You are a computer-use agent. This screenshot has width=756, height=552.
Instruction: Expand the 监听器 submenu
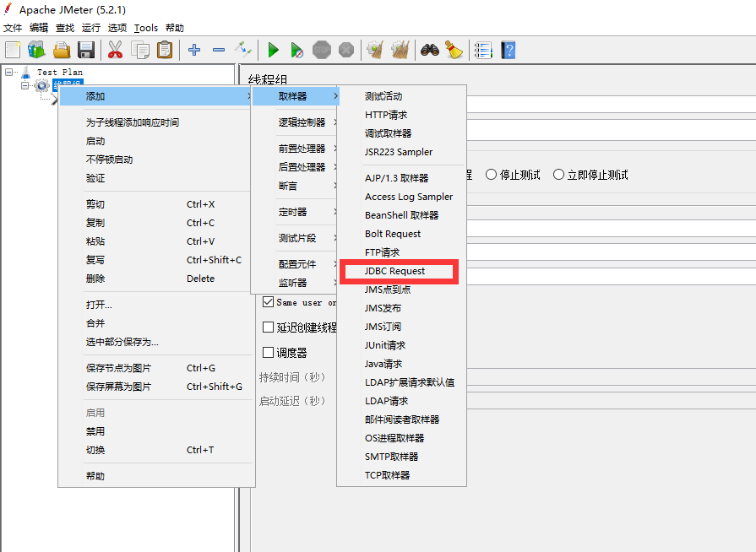tap(293, 283)
